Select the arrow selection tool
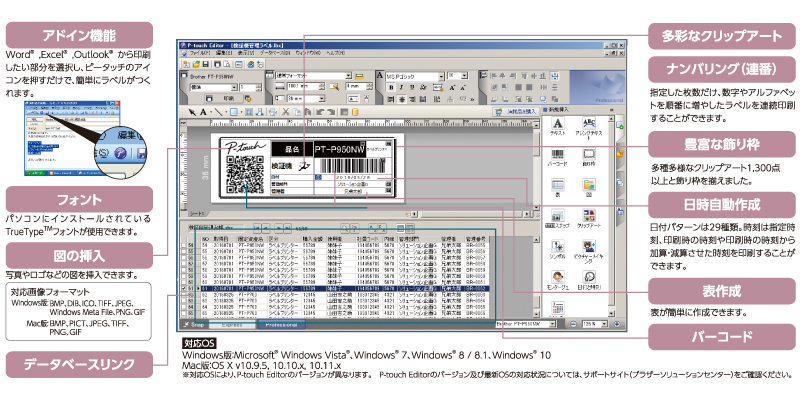Viewport: 800px width, 400px height. [194, 112]
